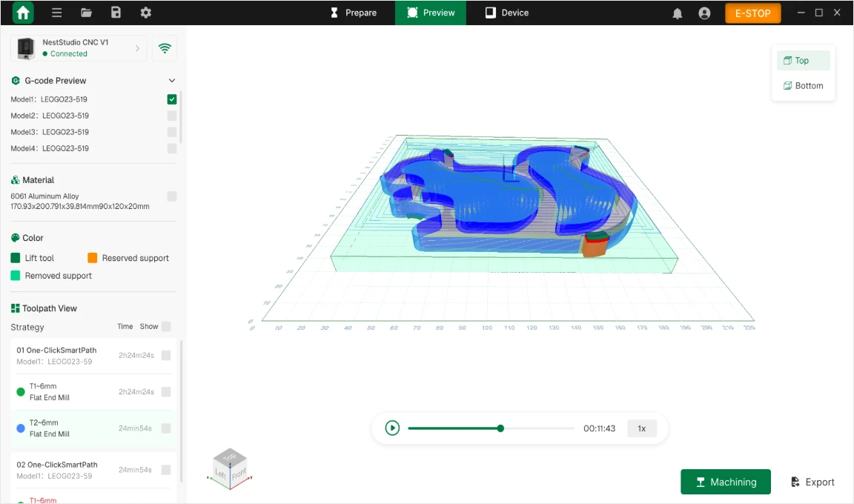Open the settings gear icon
This screenshot has width=854, height=504.
[145, 13]
